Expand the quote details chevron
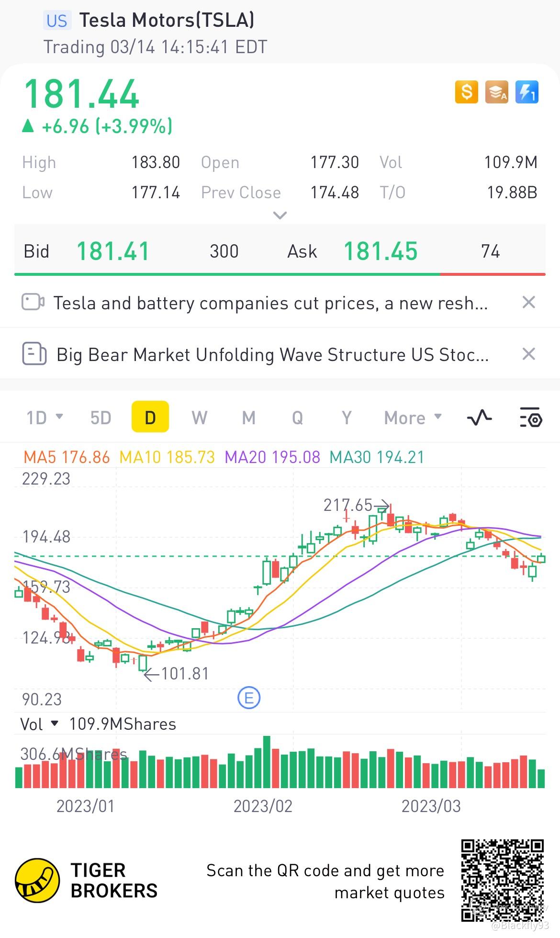560x938 pixels. (x=280, y=215)
